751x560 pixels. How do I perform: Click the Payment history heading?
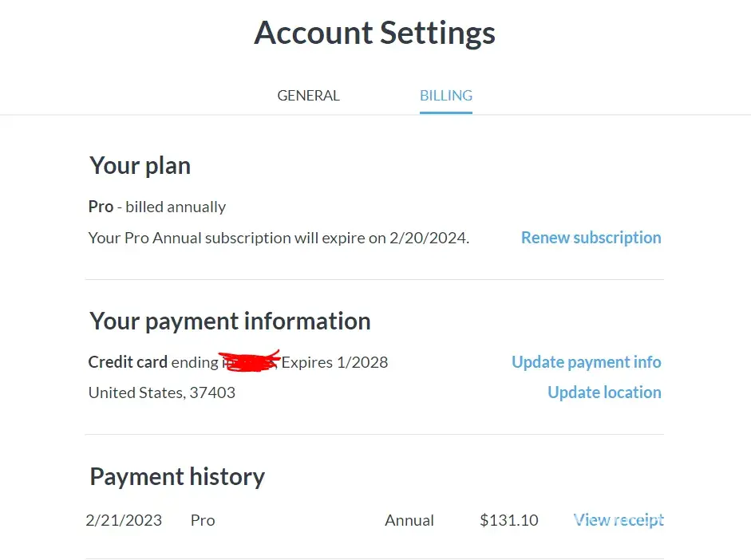pyautogui.click(x=177, y=477)
